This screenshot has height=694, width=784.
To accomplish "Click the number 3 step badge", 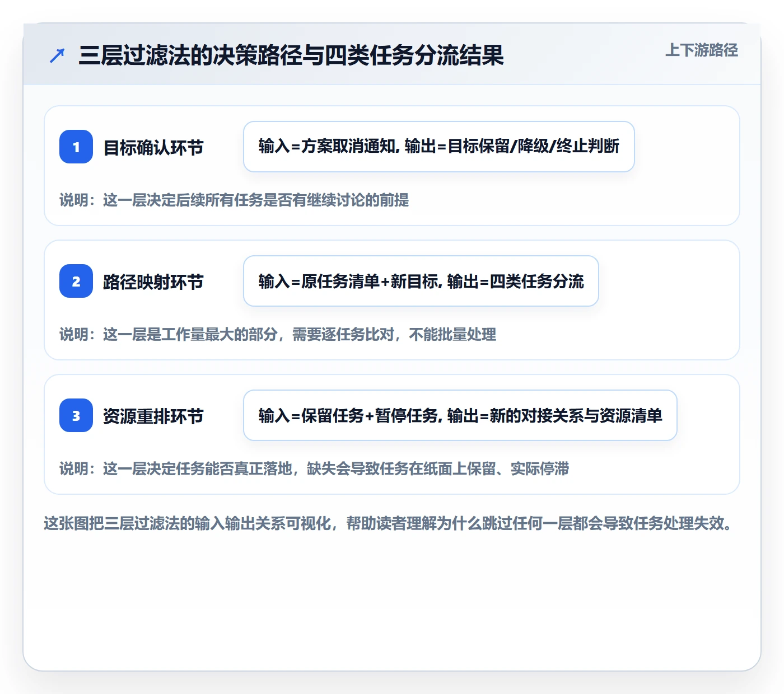I will point(76,415).
